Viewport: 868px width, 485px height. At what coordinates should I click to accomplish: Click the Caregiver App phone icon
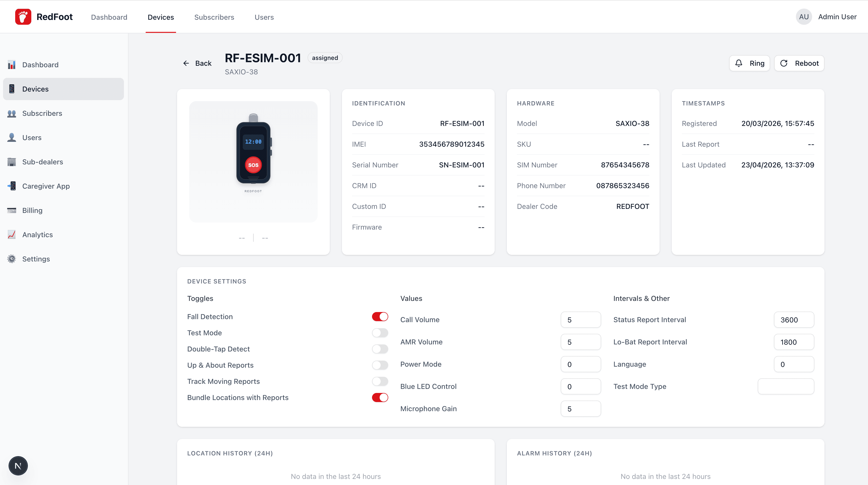click(x=11, y=186)
